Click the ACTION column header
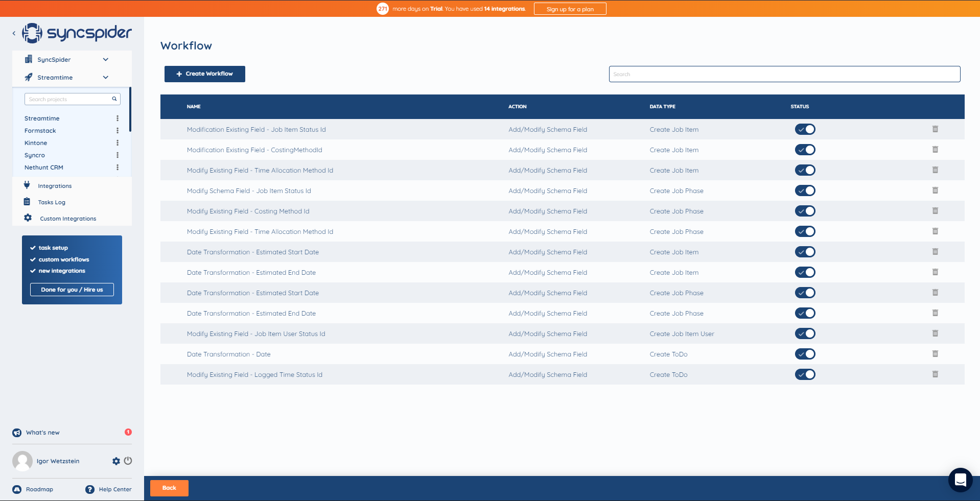 pyautogui.click(x=517, y=107)
